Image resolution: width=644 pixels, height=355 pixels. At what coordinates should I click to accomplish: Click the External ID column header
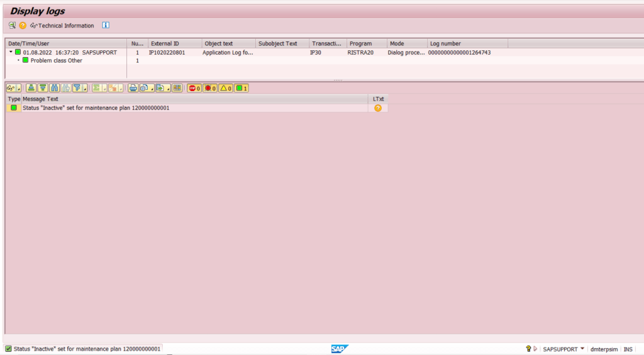click(x=174, y=43)
